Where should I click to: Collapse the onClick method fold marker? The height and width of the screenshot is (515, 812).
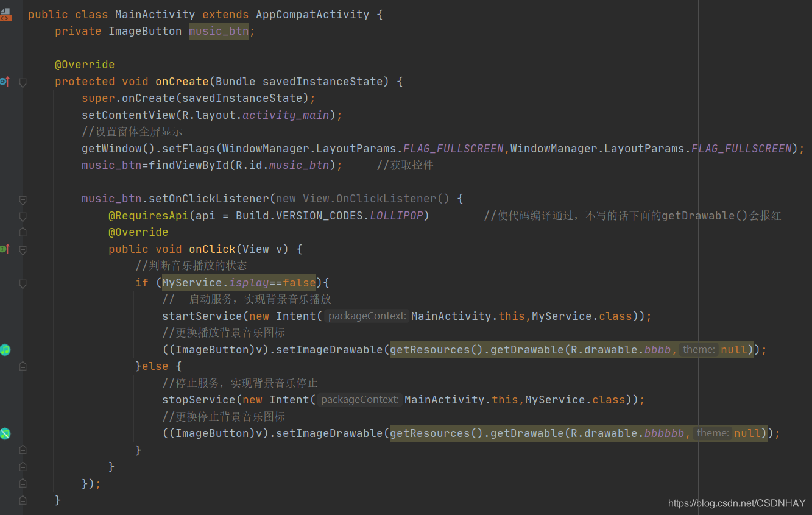click(x=23, y=249)
